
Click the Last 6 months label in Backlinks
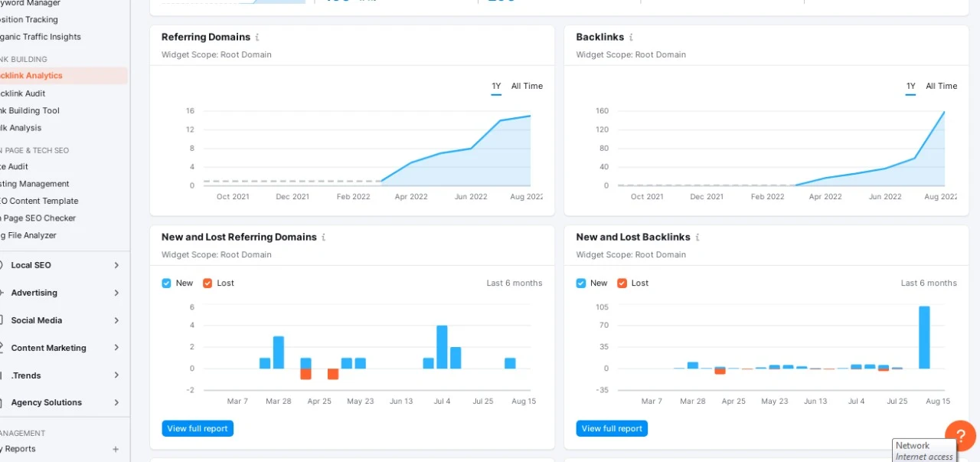coord(929,283)
